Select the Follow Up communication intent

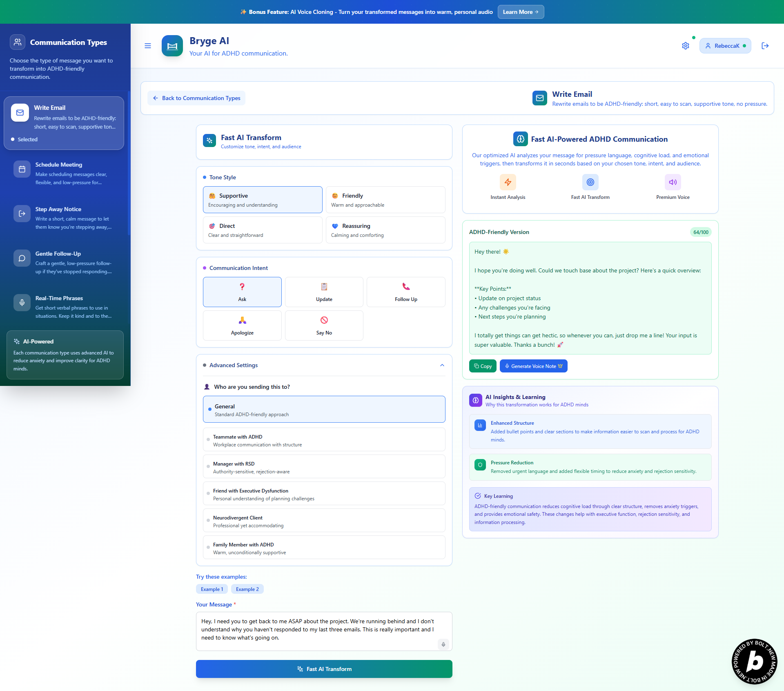405,292
